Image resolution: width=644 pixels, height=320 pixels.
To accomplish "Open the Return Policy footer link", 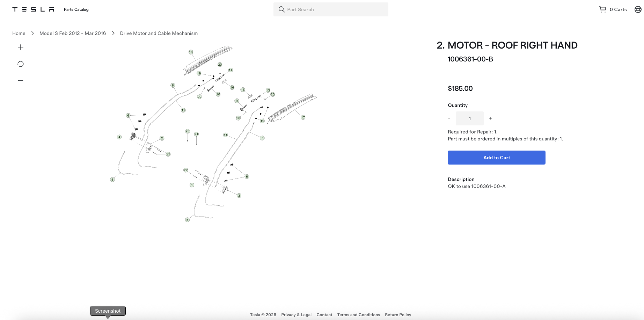I will (398, 315).
